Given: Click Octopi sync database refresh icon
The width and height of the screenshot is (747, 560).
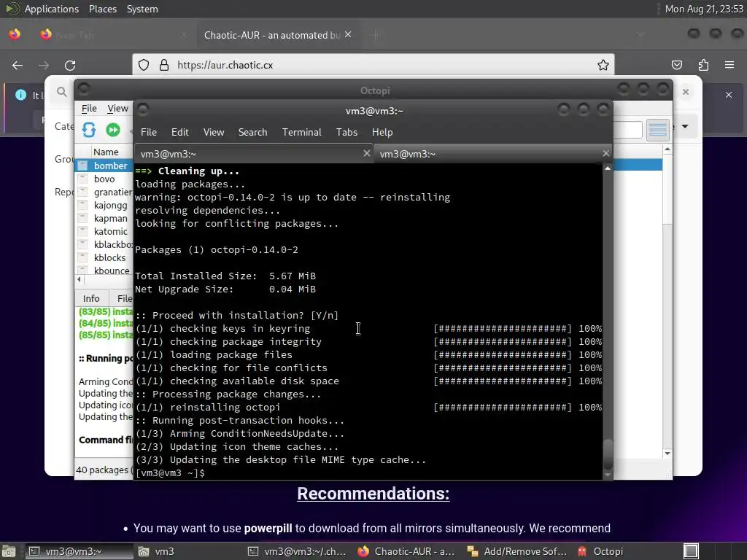Looking at the screenshot, I should [89, 130].
